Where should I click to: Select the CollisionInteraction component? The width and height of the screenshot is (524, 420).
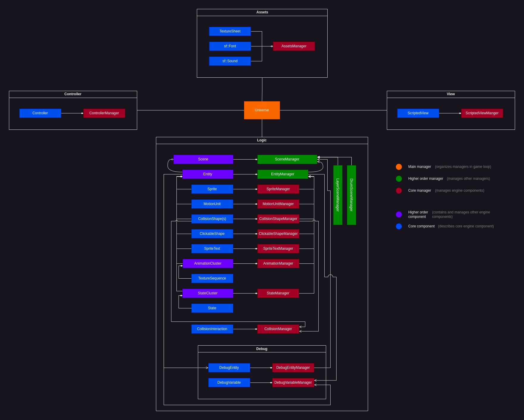[212, 329]
